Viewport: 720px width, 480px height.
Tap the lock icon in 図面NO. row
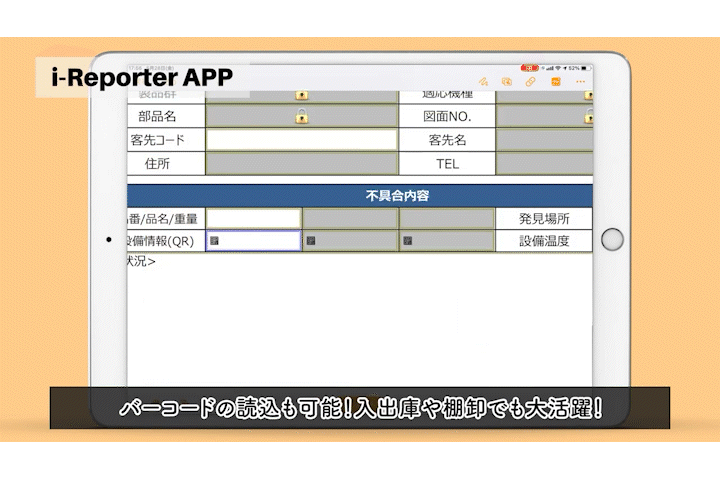pyautogui.click(x=589, y=117)
